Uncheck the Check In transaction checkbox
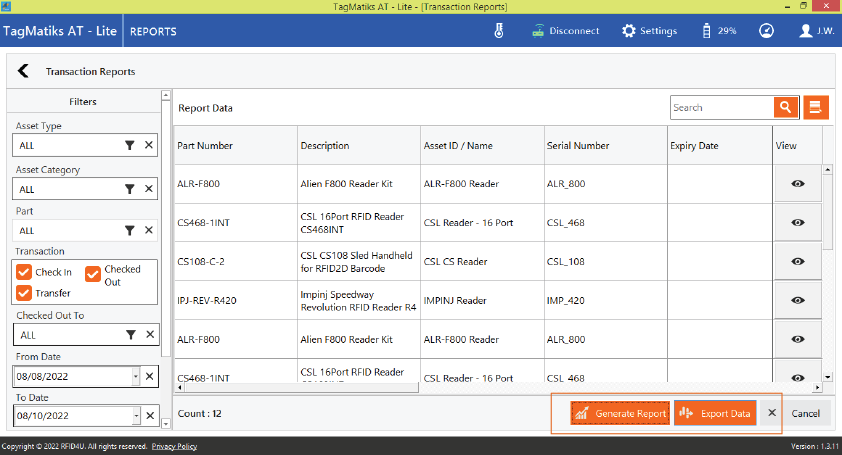Screen dimensions: 842x455 pos(24,272)
